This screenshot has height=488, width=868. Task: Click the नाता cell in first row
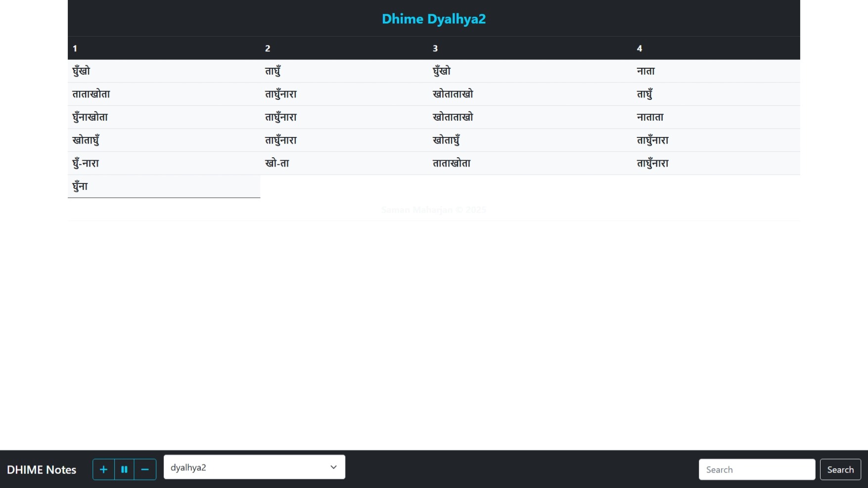click(645, 71)
